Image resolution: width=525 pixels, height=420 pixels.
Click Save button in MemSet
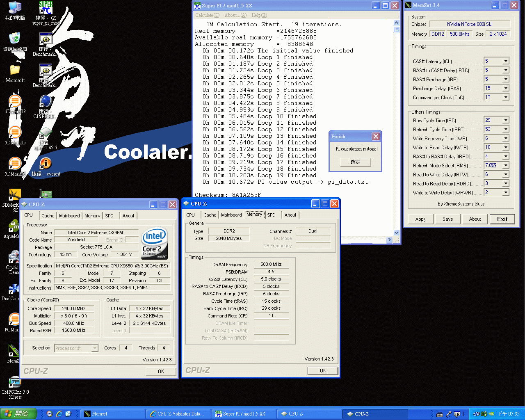tap(448, 219)
